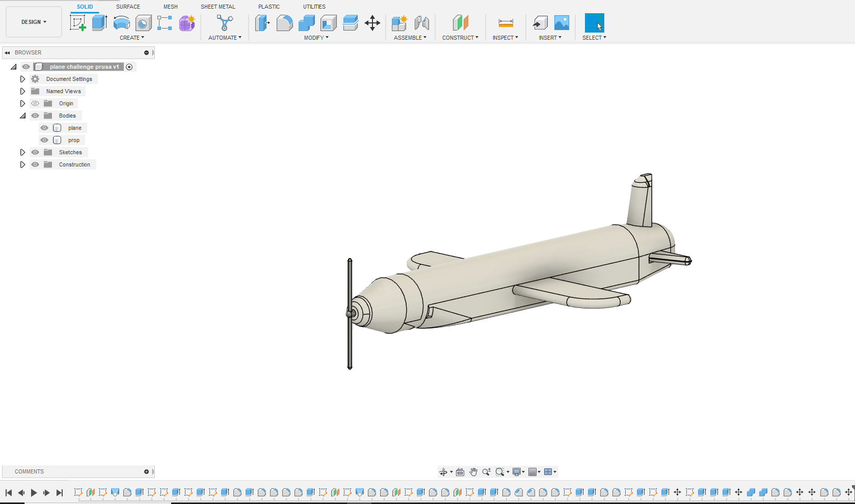Select the Revolve tool
This screenshot has height=504, width=855.
[x=121, y=23]
